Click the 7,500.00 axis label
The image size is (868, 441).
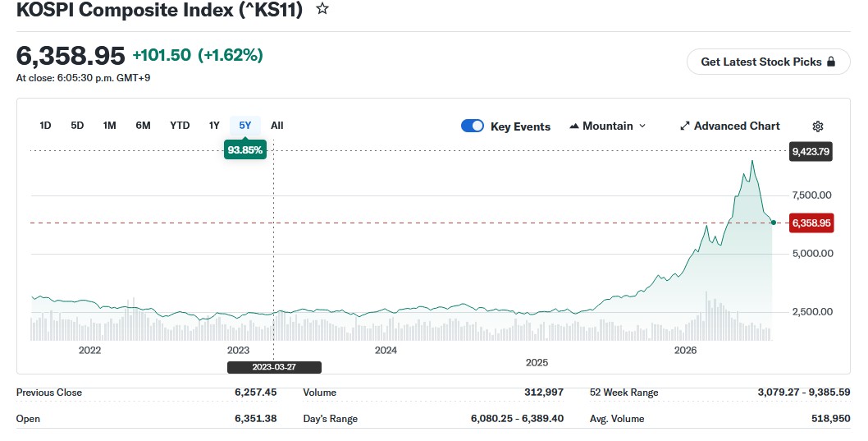tap(811, 195)
